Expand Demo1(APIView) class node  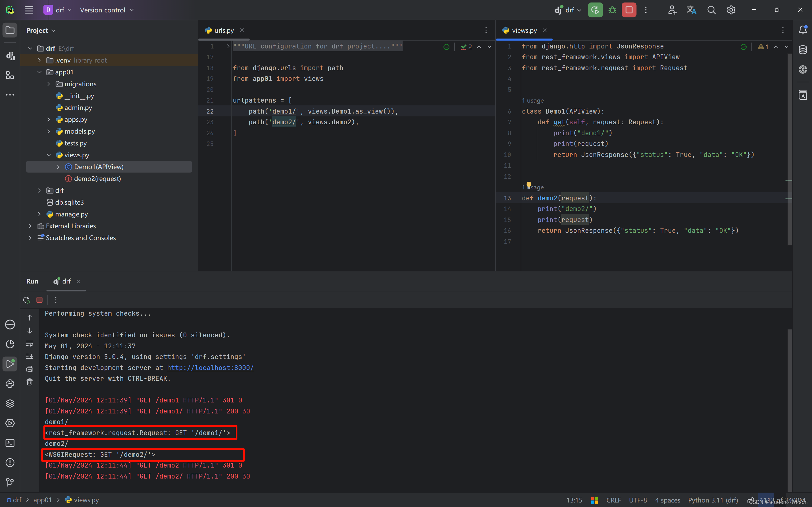[58, 167]
